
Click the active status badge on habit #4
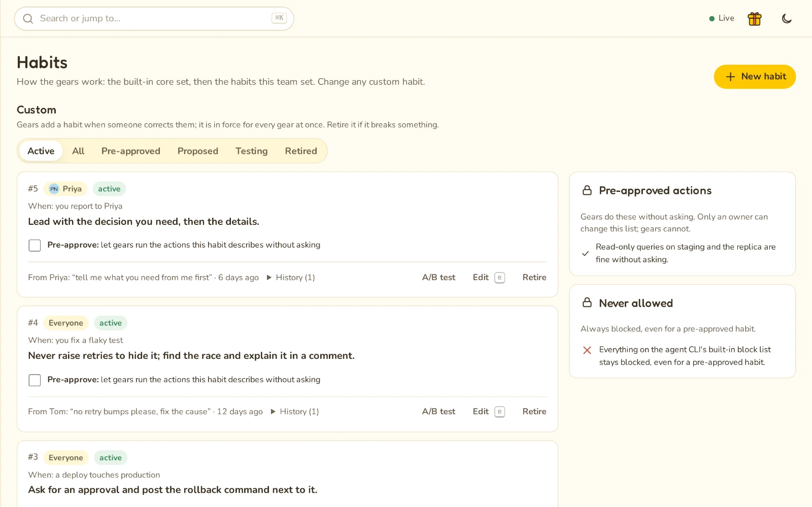[111, 323]
